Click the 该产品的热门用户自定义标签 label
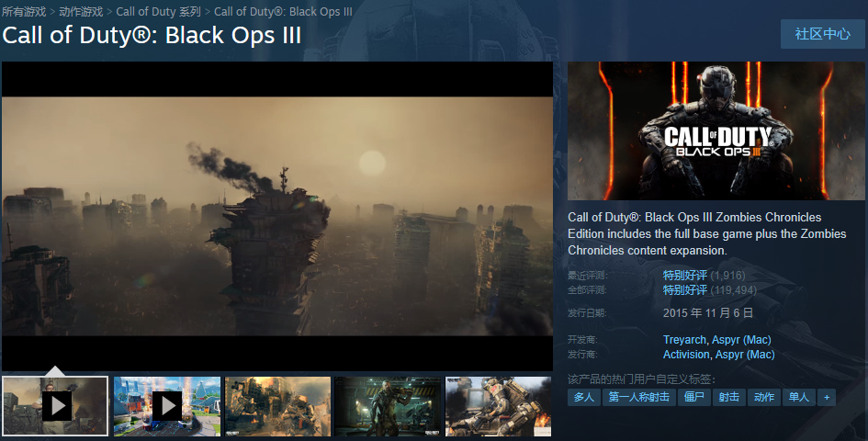The height and width of the screenshot is (441, 868). point(642,379)
